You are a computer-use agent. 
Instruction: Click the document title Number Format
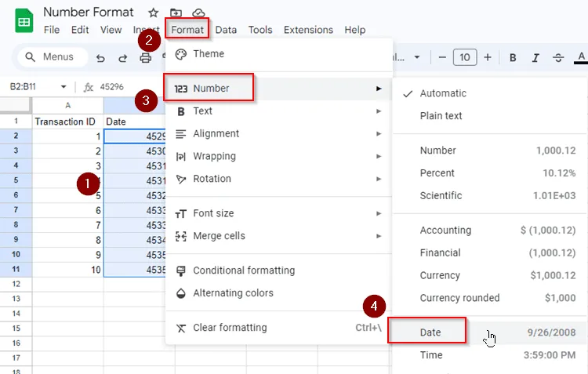coord(88,12)
